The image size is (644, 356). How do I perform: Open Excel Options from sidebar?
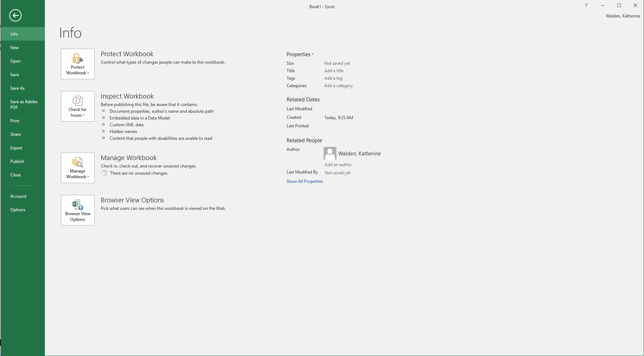18,210
